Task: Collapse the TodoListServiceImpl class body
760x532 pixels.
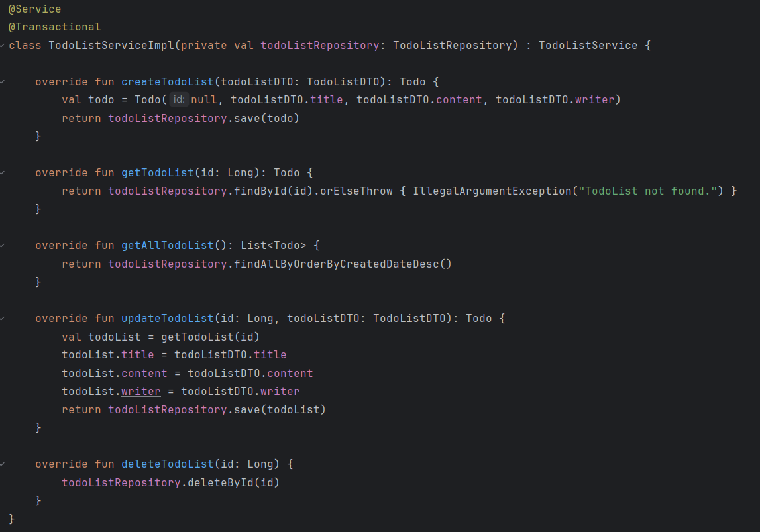Action: pyautogui.click(x=3, y=45)
